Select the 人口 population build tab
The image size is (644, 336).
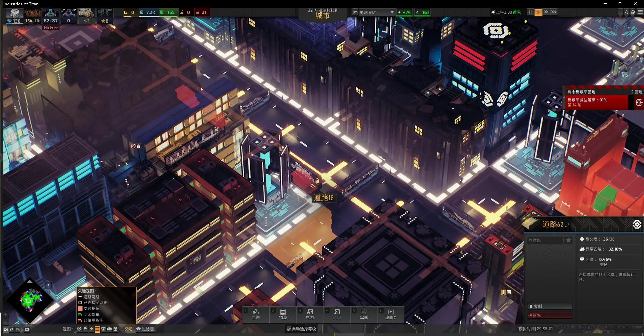(x=337, y=314)
